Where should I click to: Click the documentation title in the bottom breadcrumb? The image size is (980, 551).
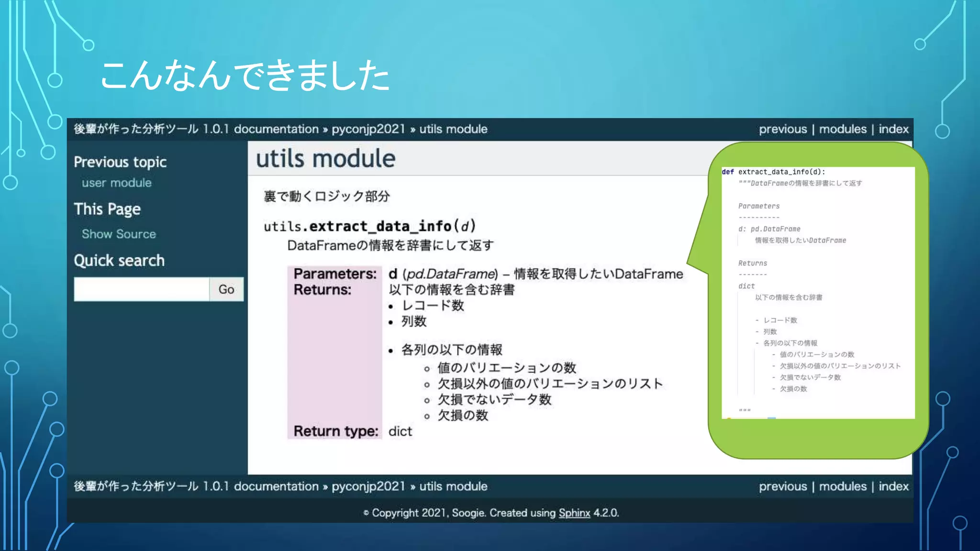pos(196,486)
